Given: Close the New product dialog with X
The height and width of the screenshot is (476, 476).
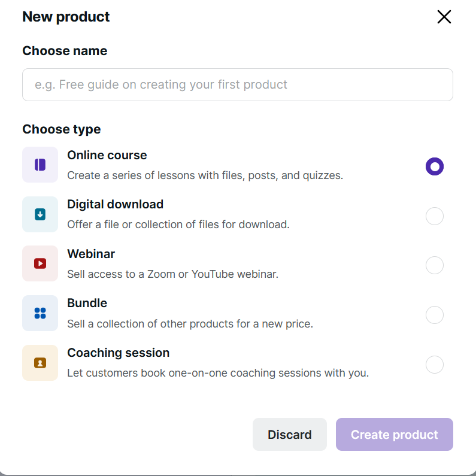Looking at the screenshot, I should [444, 17].
